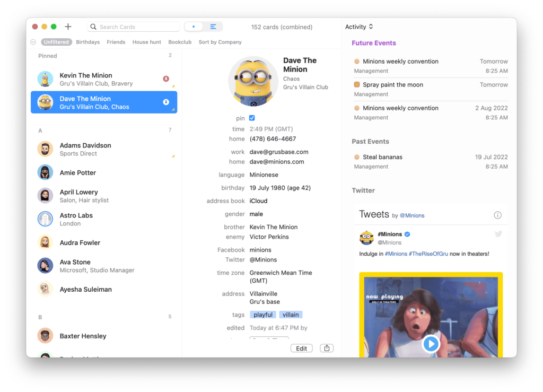Open the info icon next to Tweets header
Image resolution: width=543 pixels, height=392 pixels.
coord(497,215)
